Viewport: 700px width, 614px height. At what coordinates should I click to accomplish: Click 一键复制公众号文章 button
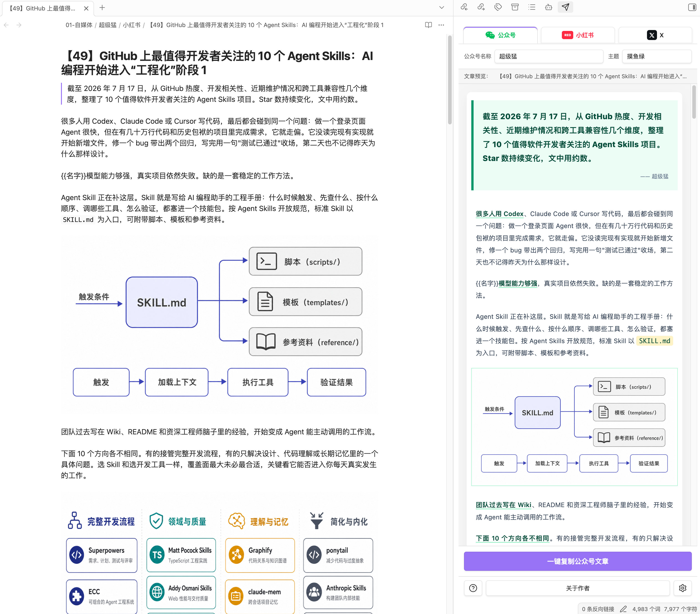[577, 561]
